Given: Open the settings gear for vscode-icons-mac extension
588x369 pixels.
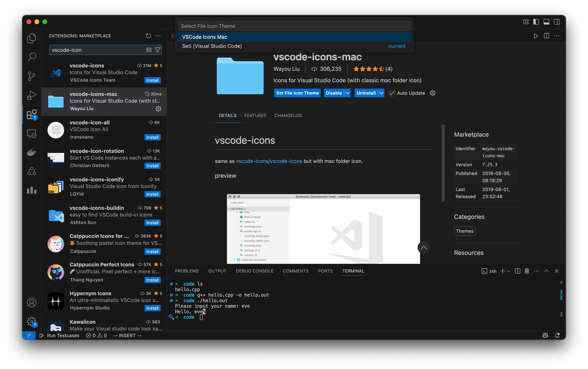Looking at the screenshot, I should pos(158,109).
